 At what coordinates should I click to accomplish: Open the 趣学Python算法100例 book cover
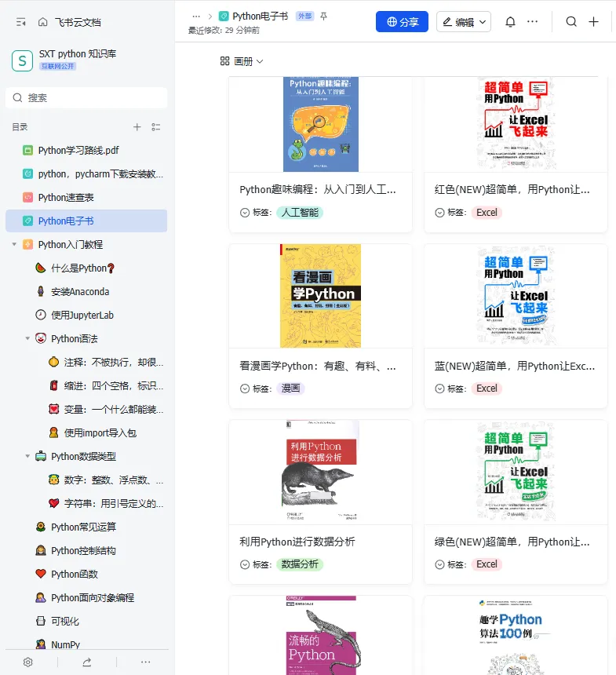coord(516,636)
